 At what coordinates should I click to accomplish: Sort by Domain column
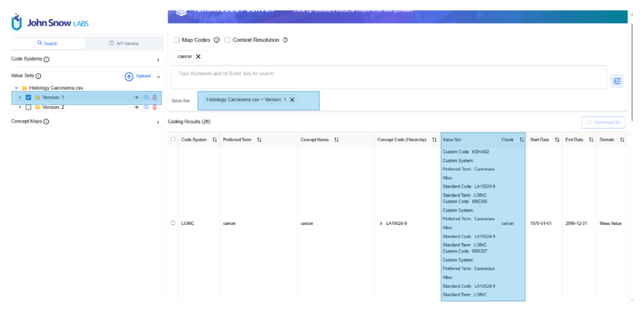pos(622,140)
